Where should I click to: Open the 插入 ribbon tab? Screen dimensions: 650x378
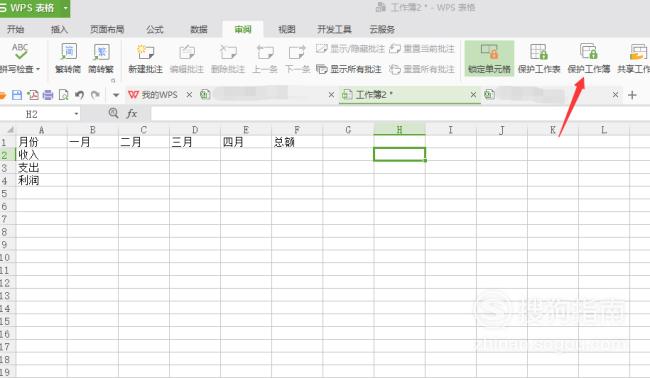click(x=59, y=29)
